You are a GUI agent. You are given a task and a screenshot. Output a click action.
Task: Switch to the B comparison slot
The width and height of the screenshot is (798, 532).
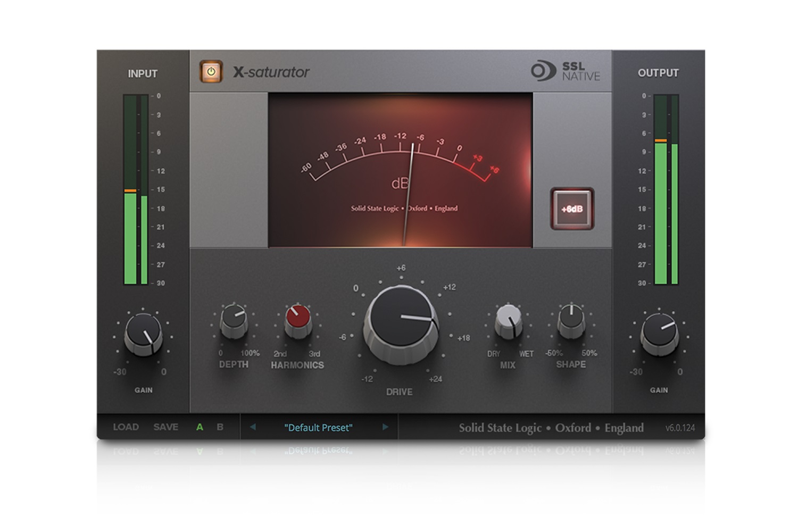click(x=220, y=427)
